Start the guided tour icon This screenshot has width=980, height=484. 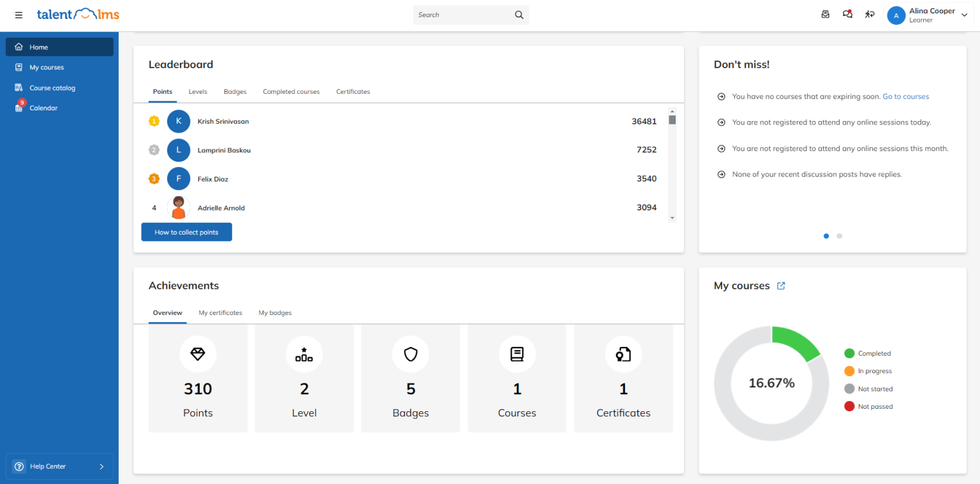tap(870, 14)
